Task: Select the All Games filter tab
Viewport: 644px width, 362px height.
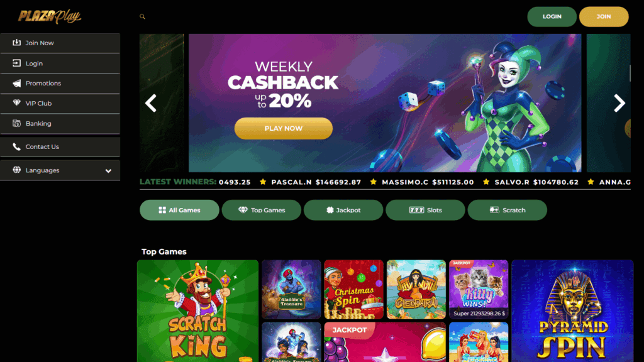Action: pos(179,210)
